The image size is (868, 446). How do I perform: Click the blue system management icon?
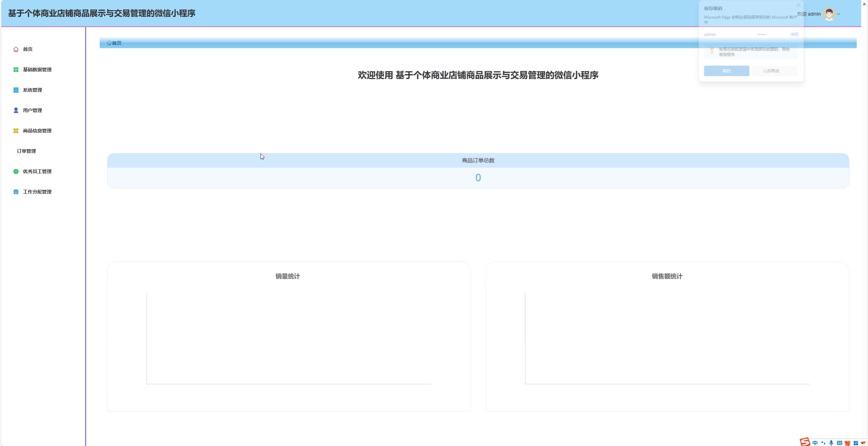pyautogui.click(x=16, y=90)
